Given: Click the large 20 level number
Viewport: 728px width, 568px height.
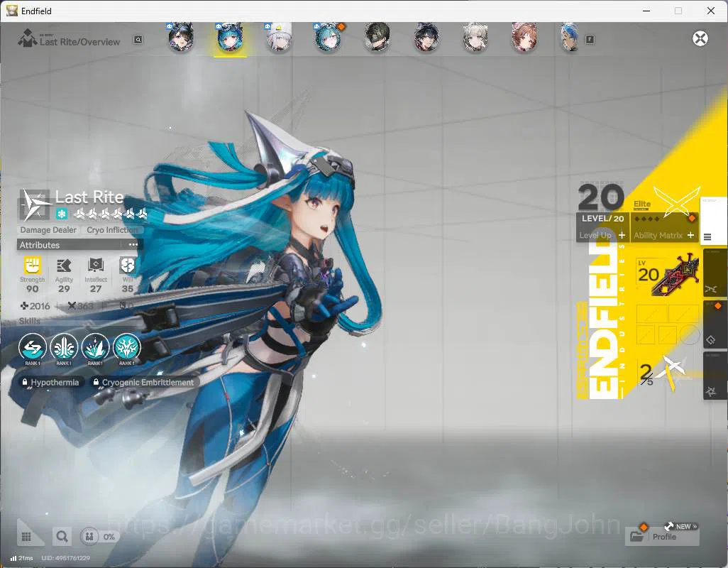Looking at the screenshot, I should (601, 197).
